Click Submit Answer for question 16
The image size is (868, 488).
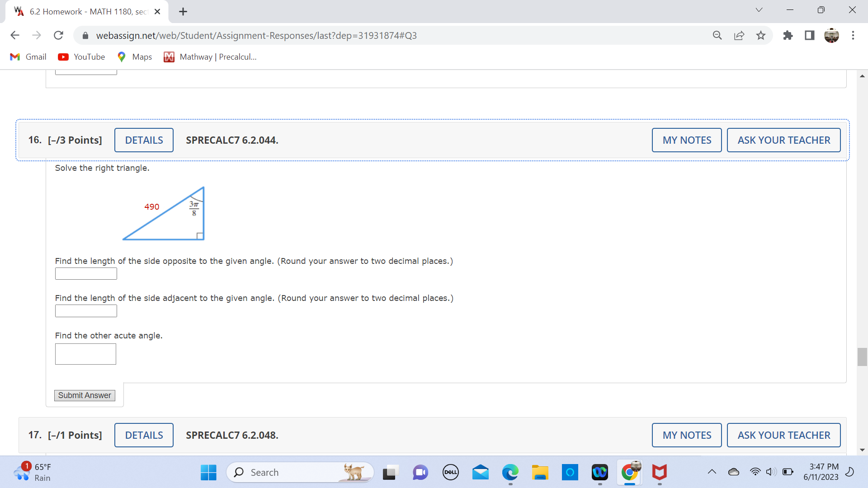[x=84, y=395]
